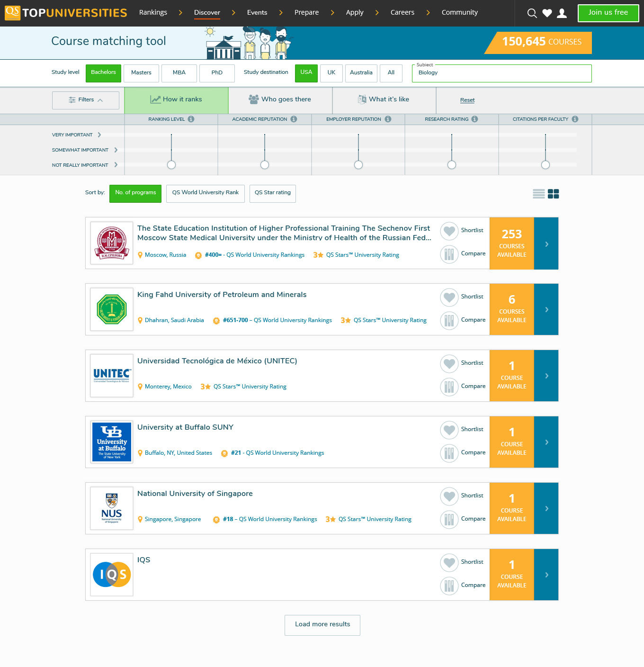
Task: Adjust Ranking Level importance slider handle
Action: point(171,165)
